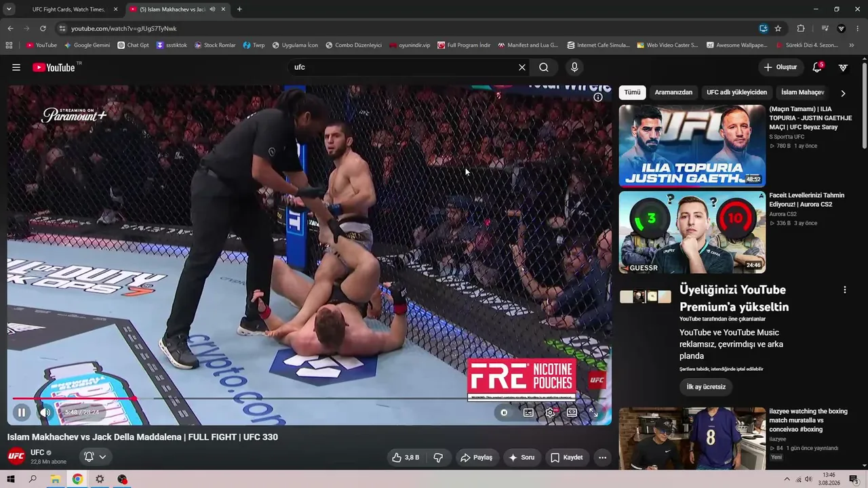Open the video info card icon
This screenshot has width=868, height=488.
pyautogui.click(x=598, y=97)
